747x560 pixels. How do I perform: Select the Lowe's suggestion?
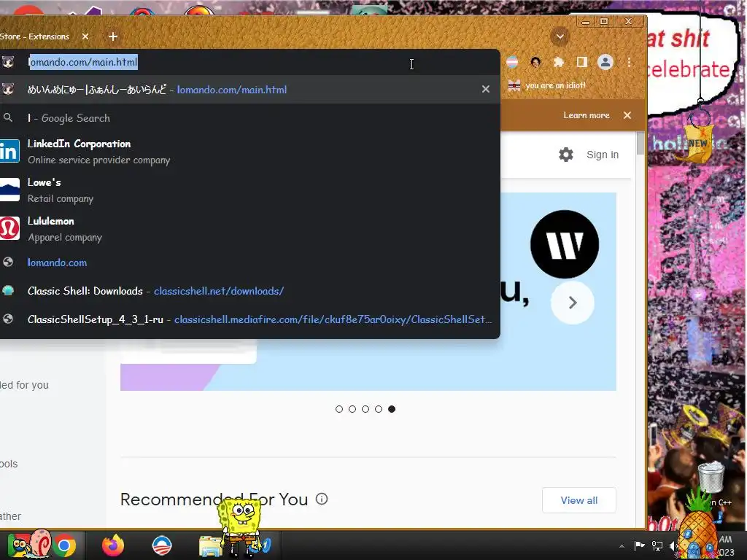pos(250,190)
